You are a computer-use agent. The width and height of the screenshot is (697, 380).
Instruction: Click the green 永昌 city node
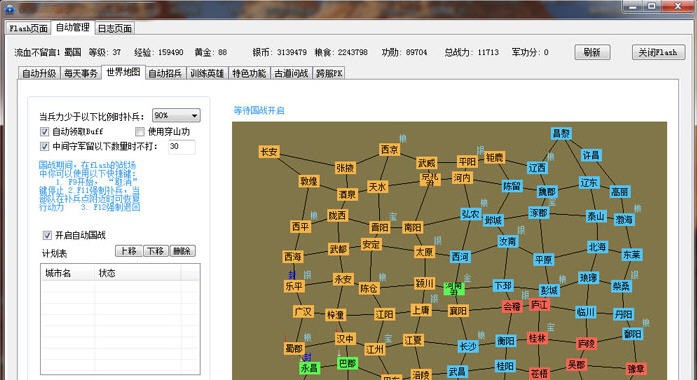(309, 368)
